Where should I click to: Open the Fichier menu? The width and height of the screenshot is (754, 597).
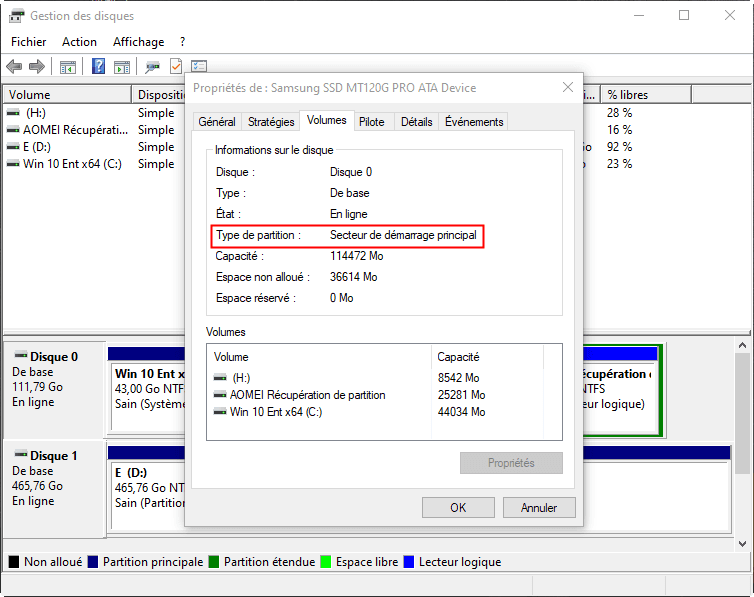tap(29, 42)
